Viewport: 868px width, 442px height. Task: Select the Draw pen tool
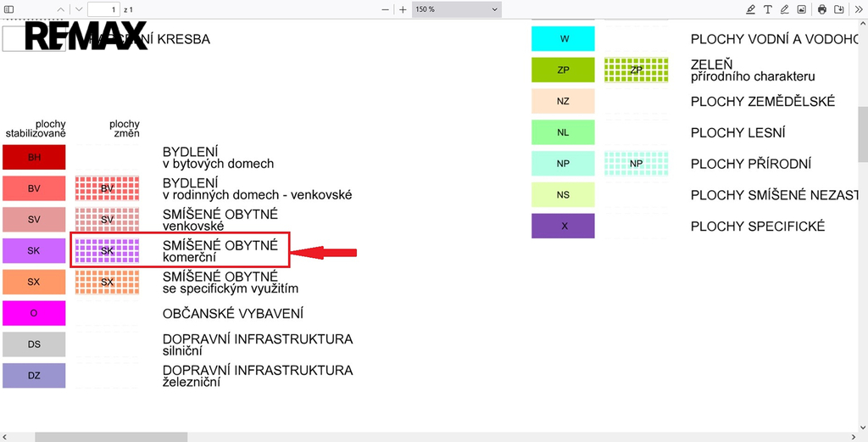(785, 9)
